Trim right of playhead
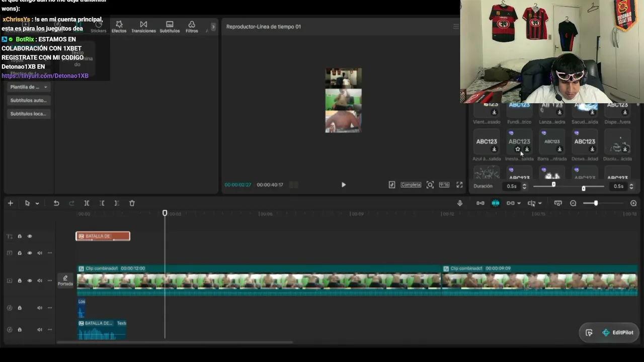Image resolution: width=644 pixels, height=362 pixels. [117, 203]
